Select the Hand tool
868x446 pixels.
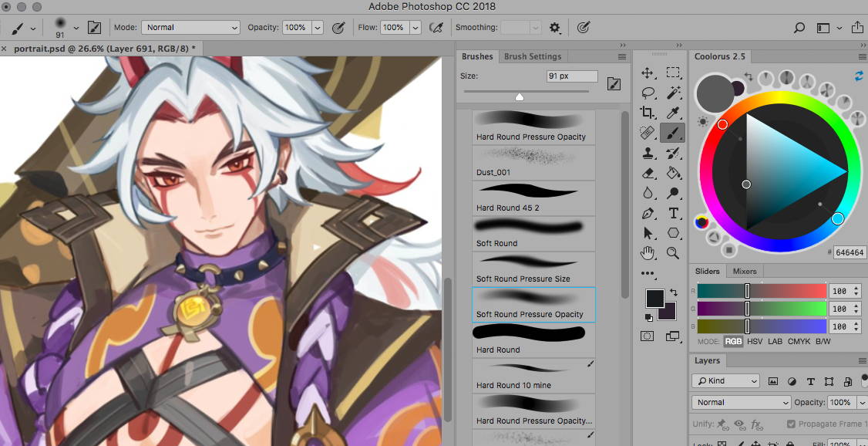647,253
